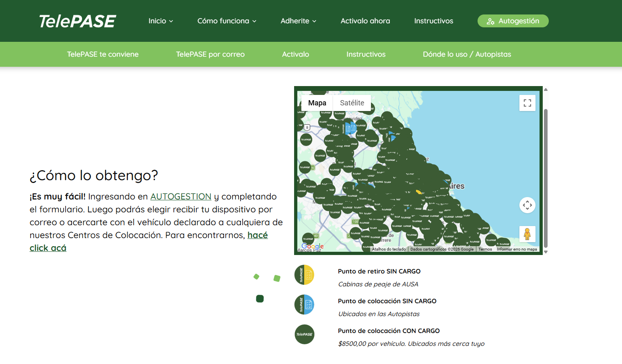Select the Street View pegman icon
The image size is (622, 364).
[x=527, y=234]
